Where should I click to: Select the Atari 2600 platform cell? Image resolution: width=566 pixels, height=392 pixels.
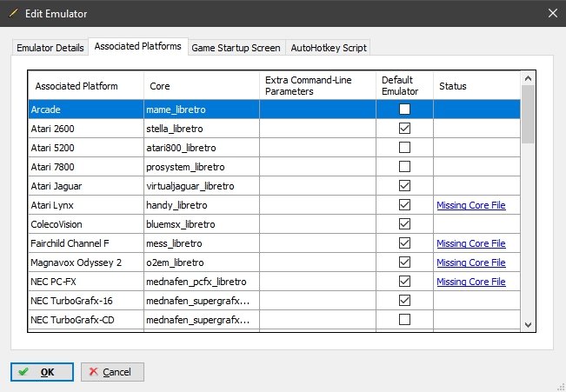pos(86,129)
